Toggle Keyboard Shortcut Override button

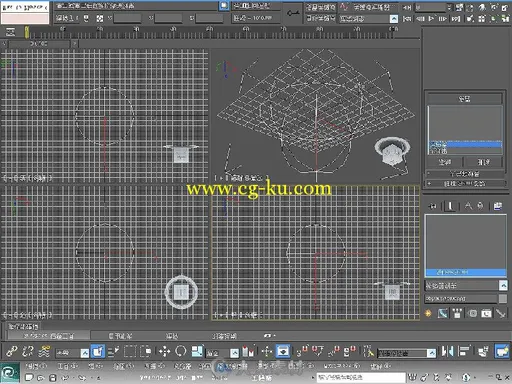283,351
